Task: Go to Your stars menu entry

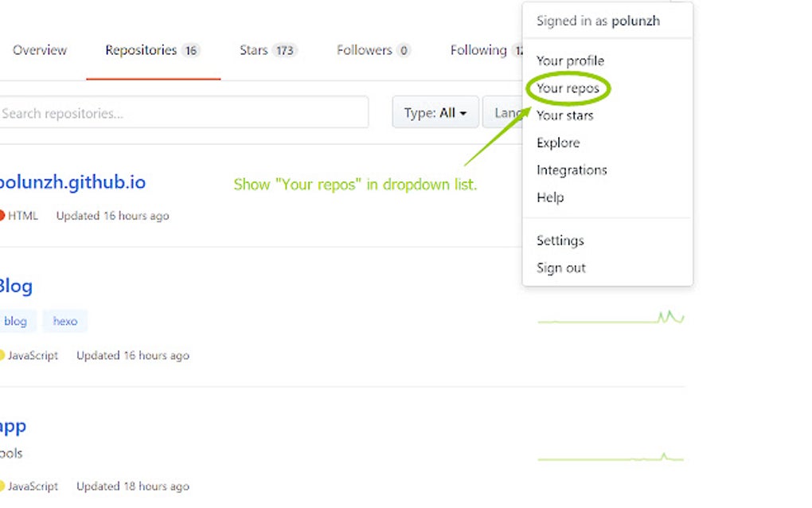Action: pos(564,115)
